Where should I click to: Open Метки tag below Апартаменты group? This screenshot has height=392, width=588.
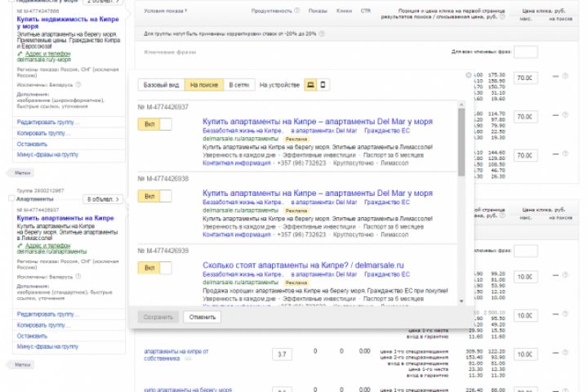pos(23,364)
